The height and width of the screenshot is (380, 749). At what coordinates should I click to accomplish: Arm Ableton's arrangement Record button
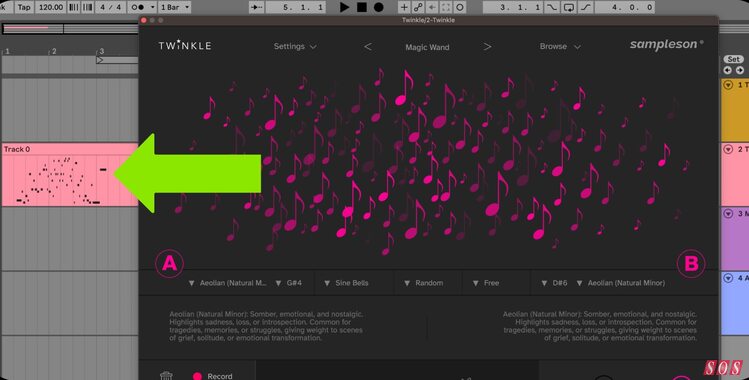point(379,7)
